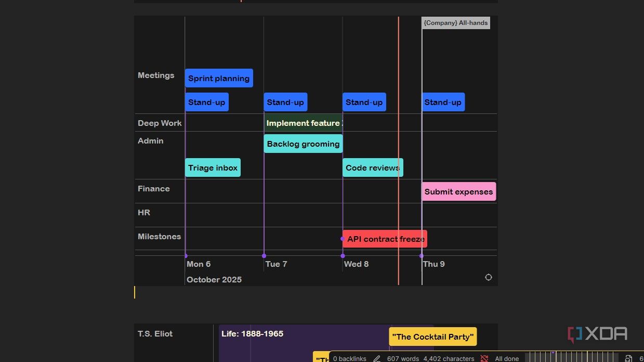Click the Wed 8 date label
The height and width of the screenshot is (362, 644).
[x=356, y=264]
